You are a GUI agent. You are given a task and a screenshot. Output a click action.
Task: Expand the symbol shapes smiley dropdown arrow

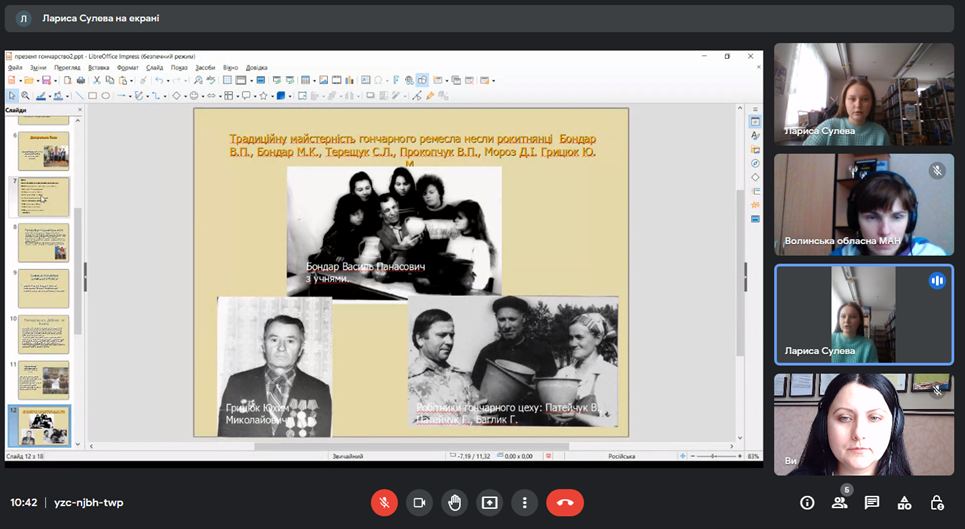click(204, 96)
